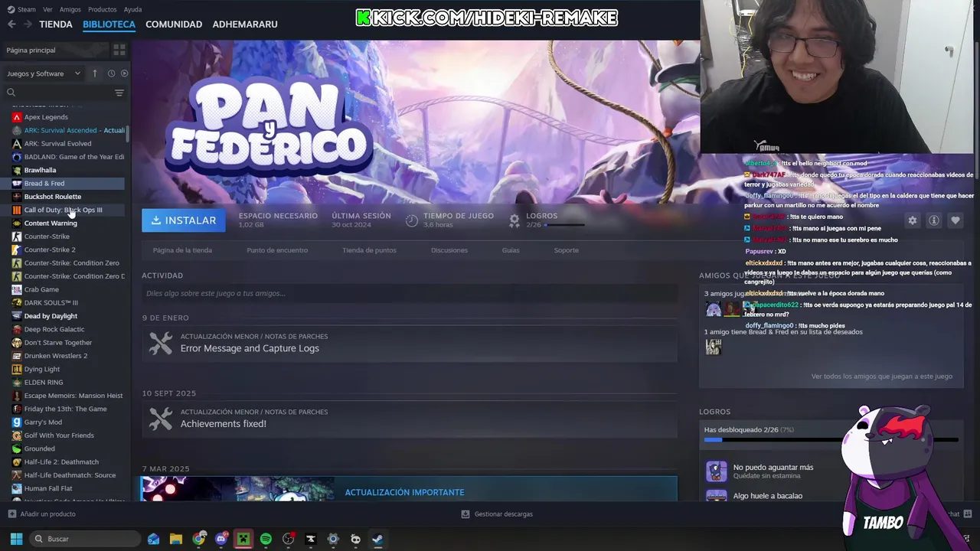Image resolution: width=980 pixels, height=551 pixels.
Task: Open advanced filters icon beside library search
Action: (119, 93)
